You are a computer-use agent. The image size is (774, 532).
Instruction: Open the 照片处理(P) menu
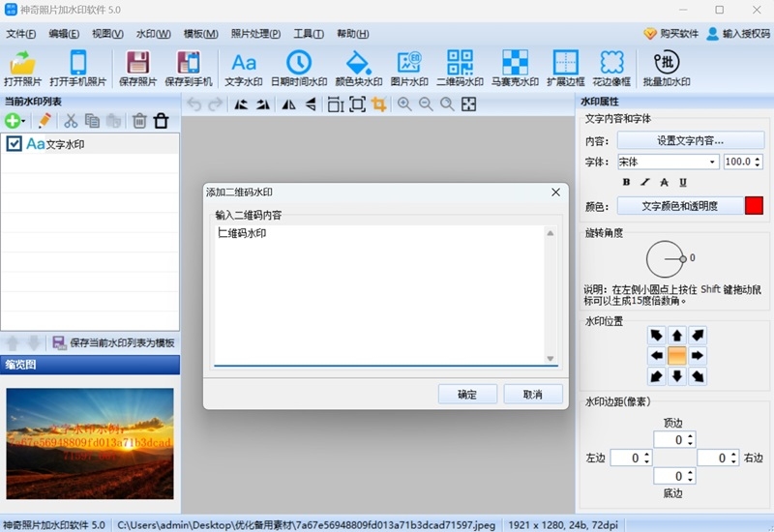(255, 34)
